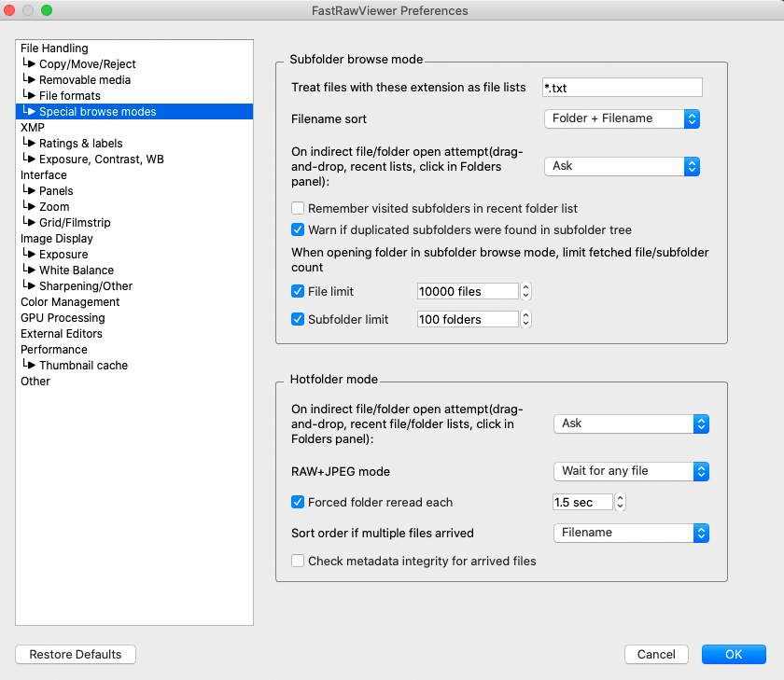
Task: Enable Remember visited subfolders checkbox
Action: [299, 209]
